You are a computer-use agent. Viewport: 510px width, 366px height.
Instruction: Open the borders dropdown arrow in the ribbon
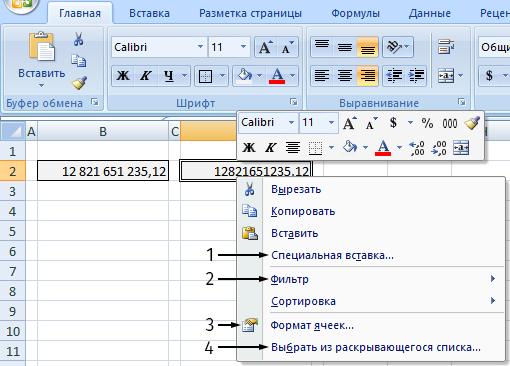222,76
